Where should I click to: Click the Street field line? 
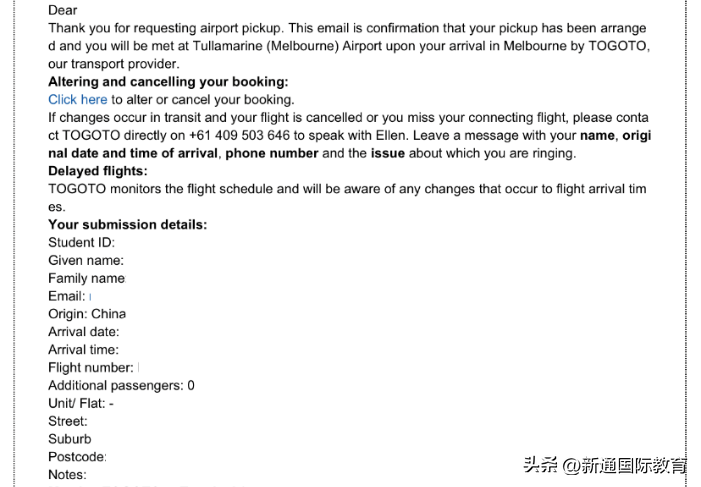(68, 421)
